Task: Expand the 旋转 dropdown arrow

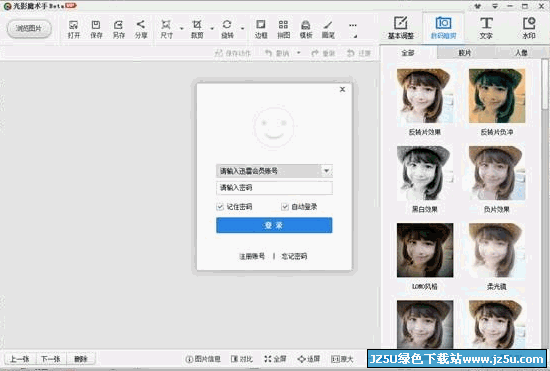Action: [242, 28]
